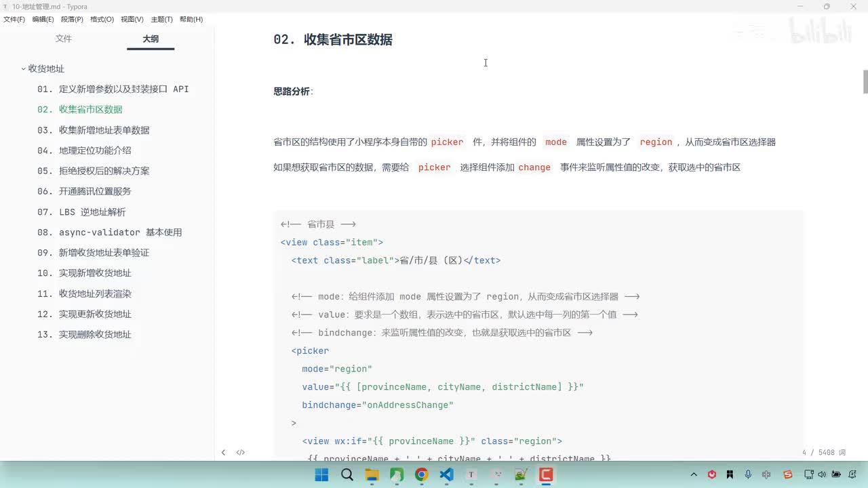868x488 pixels.
Task: Switch to Visual Studio Code
Action: point(446,474)
